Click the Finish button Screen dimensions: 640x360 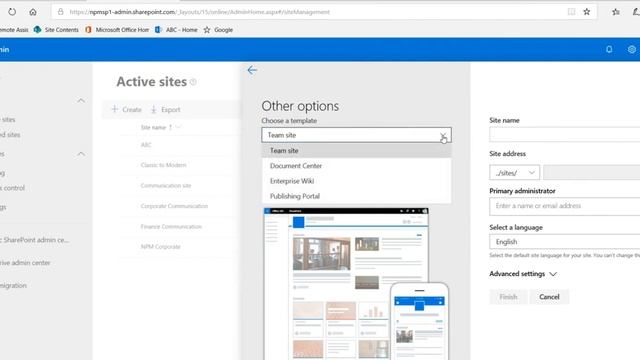(508, 297)
